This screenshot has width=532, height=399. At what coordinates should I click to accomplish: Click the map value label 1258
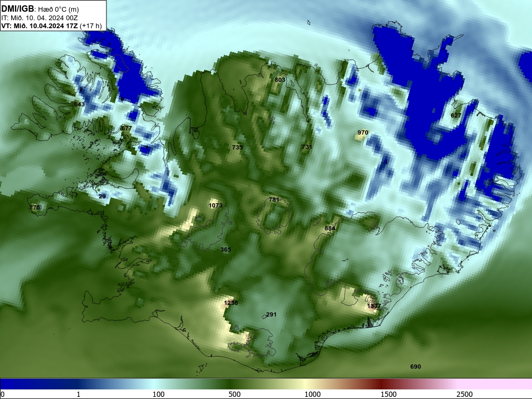(x=231, y=303)
